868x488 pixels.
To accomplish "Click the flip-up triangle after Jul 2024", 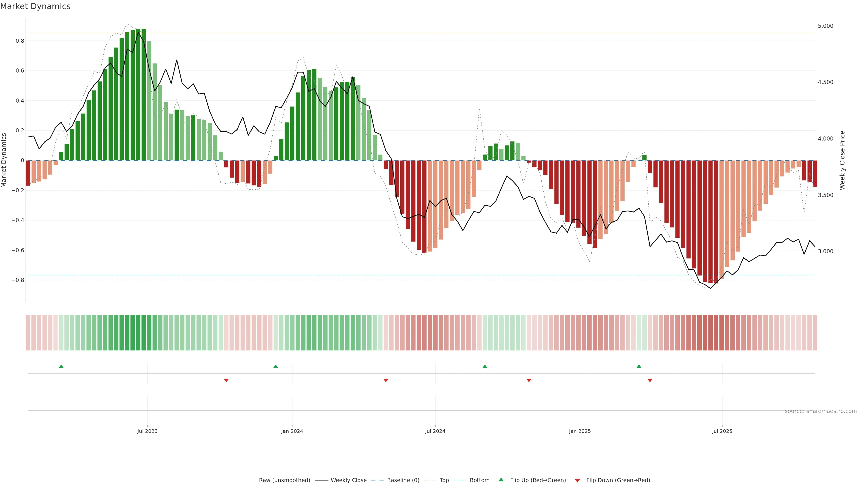I will 485,366.
